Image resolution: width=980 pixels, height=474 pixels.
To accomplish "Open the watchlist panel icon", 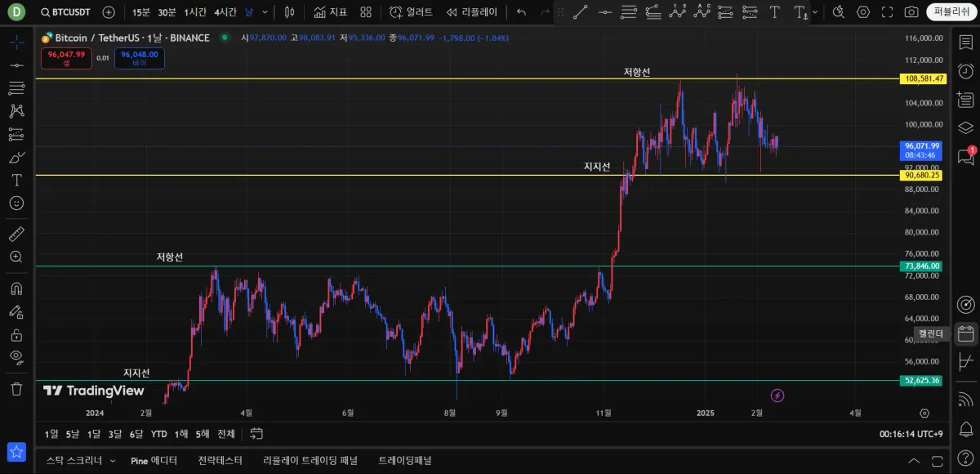I will click(965, 42).
